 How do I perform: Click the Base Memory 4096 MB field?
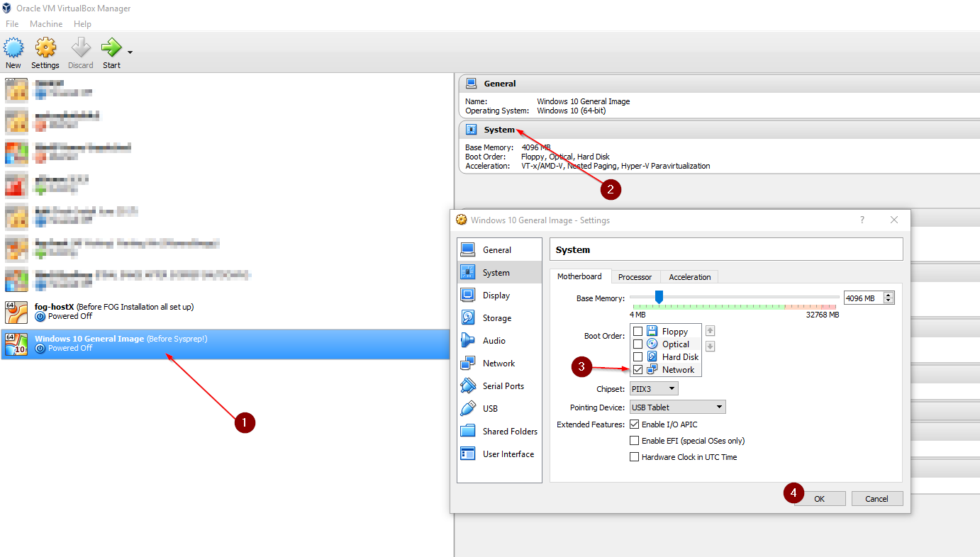pyautogui.click(x=863, y=298)
